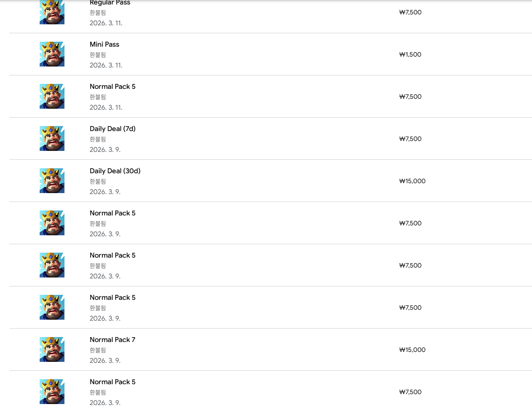
Task: Click the game icon beside Regular Pass
Action: (x=52, y=12)
